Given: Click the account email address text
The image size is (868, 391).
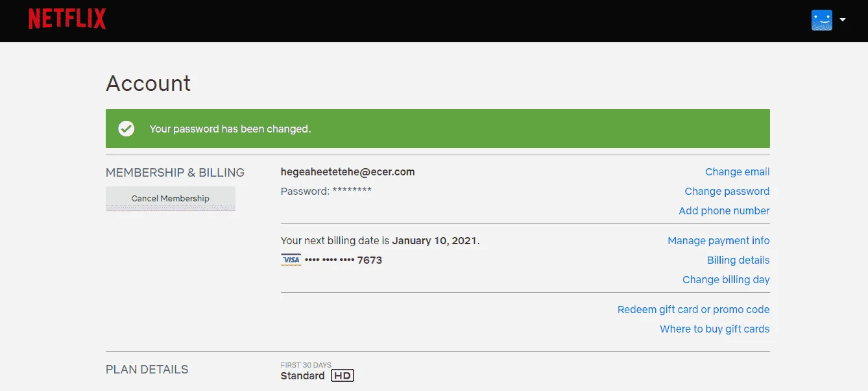Looking at the screenshot, I should coord(348,172).
